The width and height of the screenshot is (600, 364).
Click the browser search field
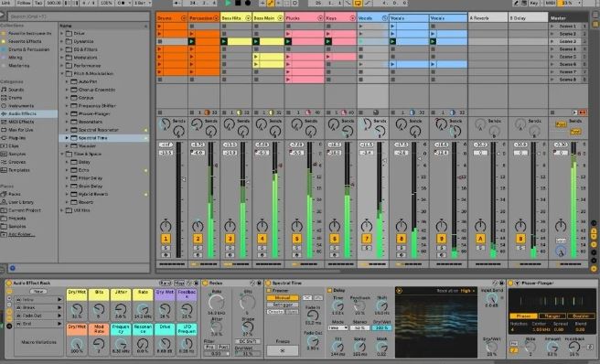point(79,16)
